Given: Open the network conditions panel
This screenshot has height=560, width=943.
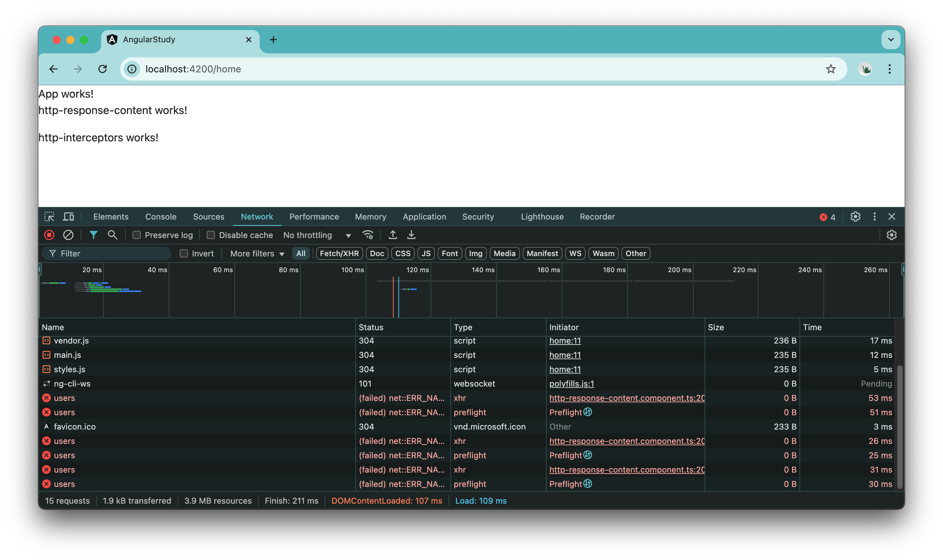Looking at the screenshot, I should tap(368, 235).
